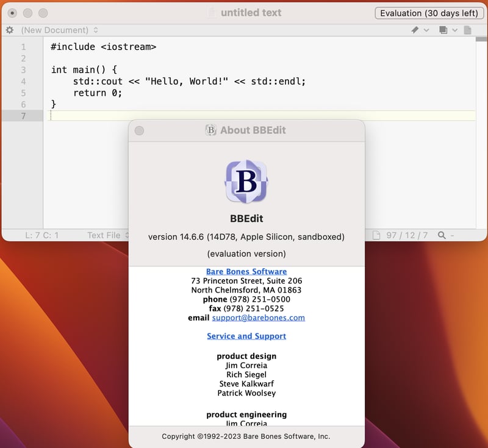Screen dimensions: 488x448
Task: Click the name Patrick Woolsey in credits
Action: tap(246, 393)
